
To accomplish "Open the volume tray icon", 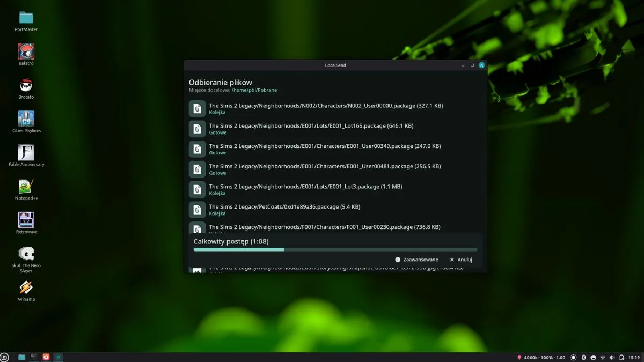I will point(612,357).
